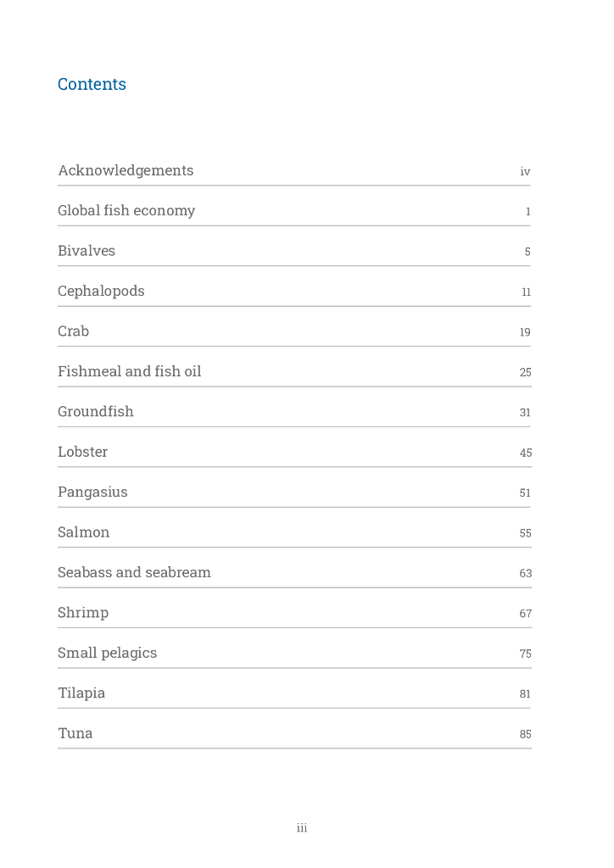Click the footer page number iii
Viewport: 614px width, 868px height.
tap(302, 828)
